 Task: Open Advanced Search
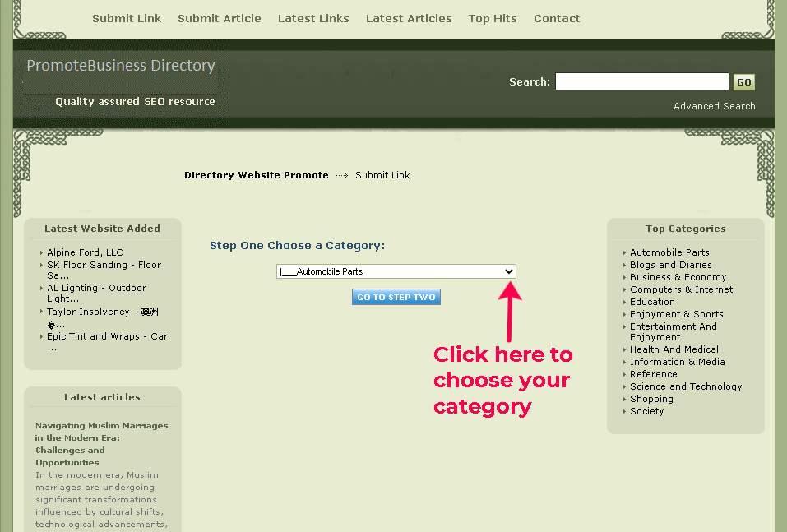[715, 106]
